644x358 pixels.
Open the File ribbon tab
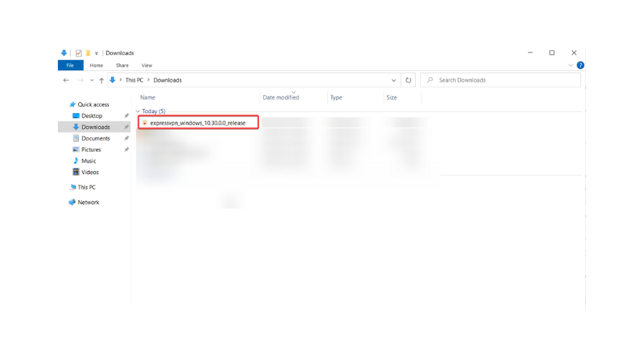pos(70,65)
